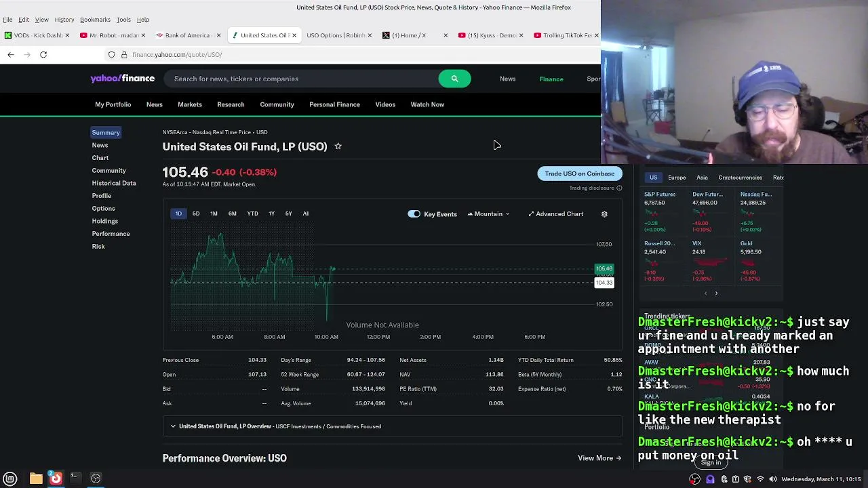Screen dimensions: 868x488
Task: Click the trading disclosure info icon
Action: (x=619, y=188)
